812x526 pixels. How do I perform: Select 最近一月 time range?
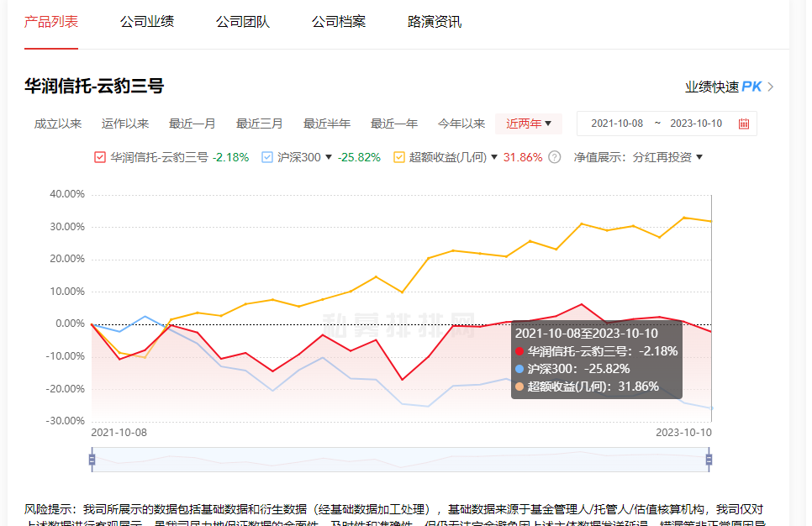[x=192, y=124]
